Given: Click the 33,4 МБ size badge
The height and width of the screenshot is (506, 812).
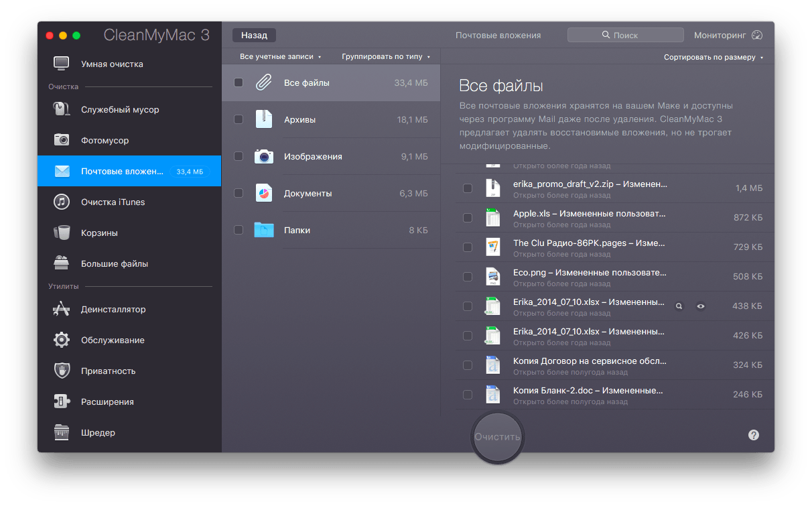Looking at the screenshot, I should click(190, 172).
